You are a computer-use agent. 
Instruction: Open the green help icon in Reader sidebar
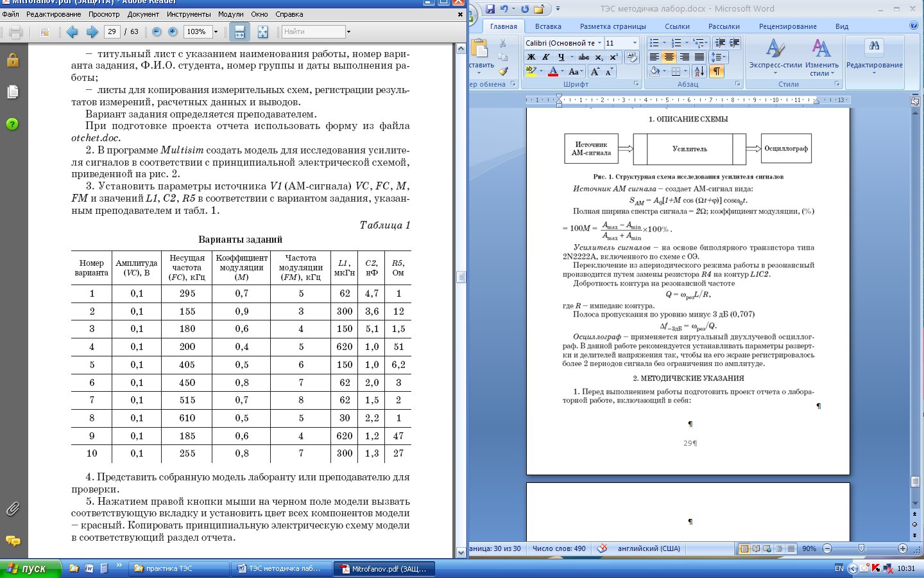coord(12,124)
